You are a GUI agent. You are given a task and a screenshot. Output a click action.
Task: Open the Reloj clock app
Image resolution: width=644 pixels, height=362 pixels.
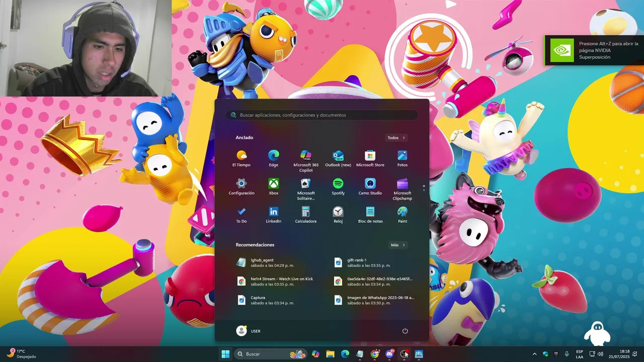click(x=338, y=215)
